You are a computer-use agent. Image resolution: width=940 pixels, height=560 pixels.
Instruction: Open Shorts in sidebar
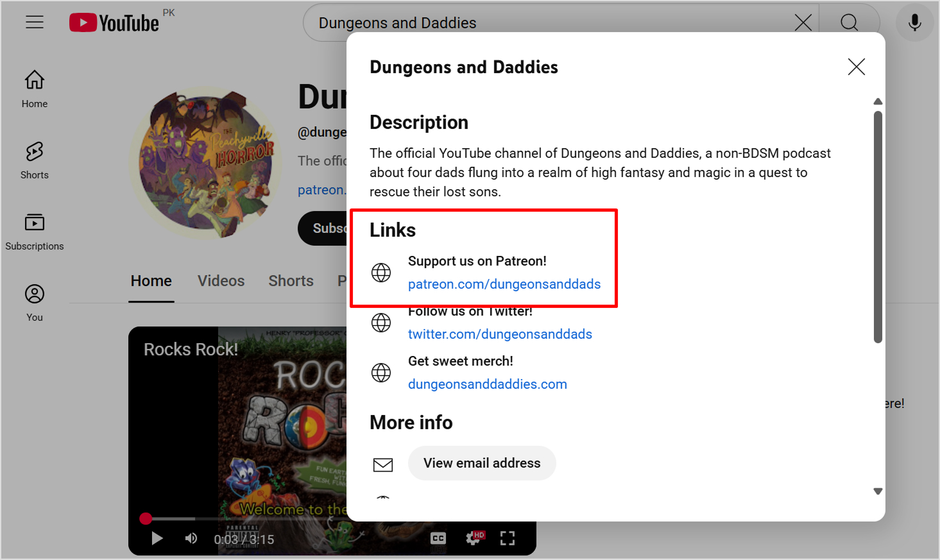click(35, 160)
